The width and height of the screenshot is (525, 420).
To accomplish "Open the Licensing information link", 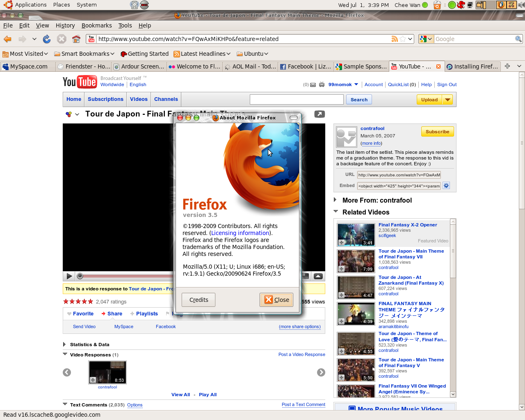I will point(240,233).
